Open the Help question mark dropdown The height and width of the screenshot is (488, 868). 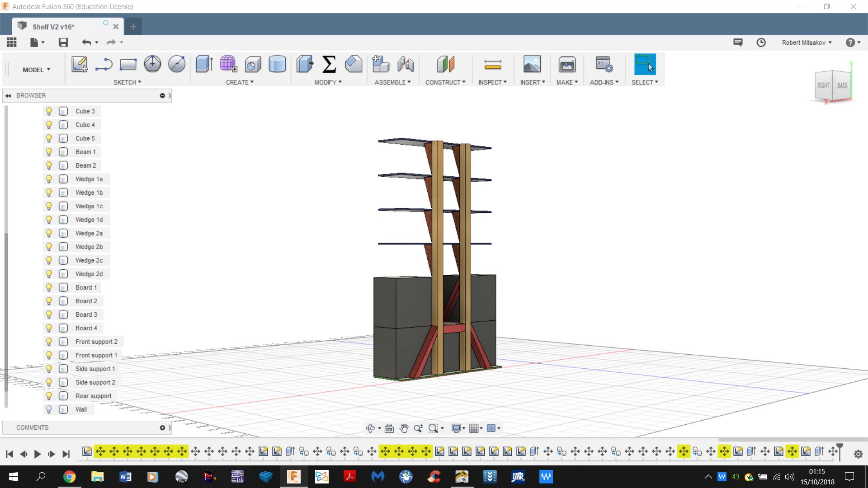click(853, 42)
